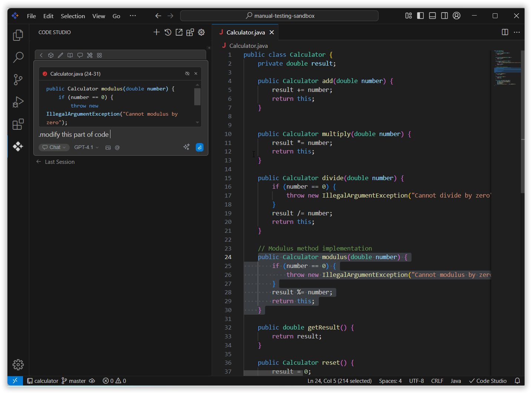Open the Accounts profile icon in title bar
Screen dimensions: 532x394
point(457,16)
